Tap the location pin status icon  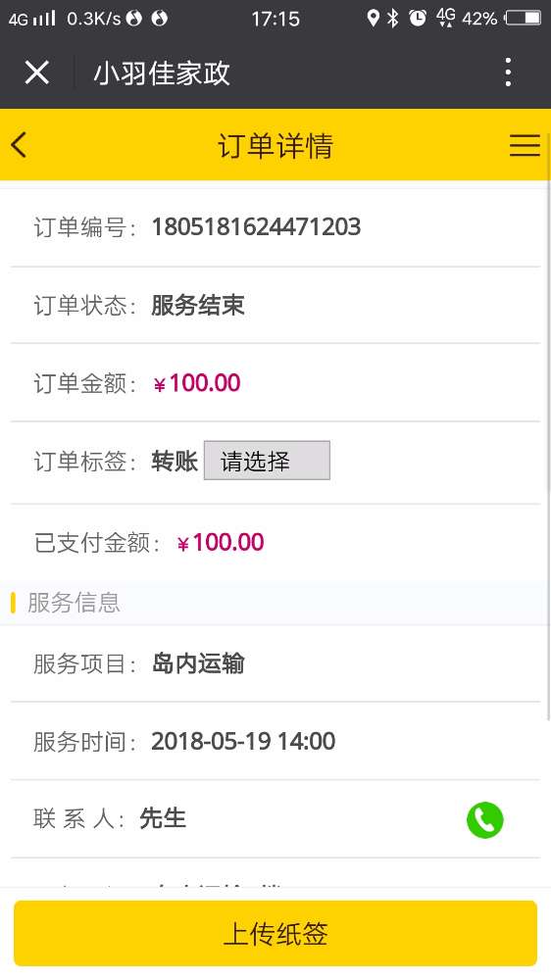[x=373, y=18]
